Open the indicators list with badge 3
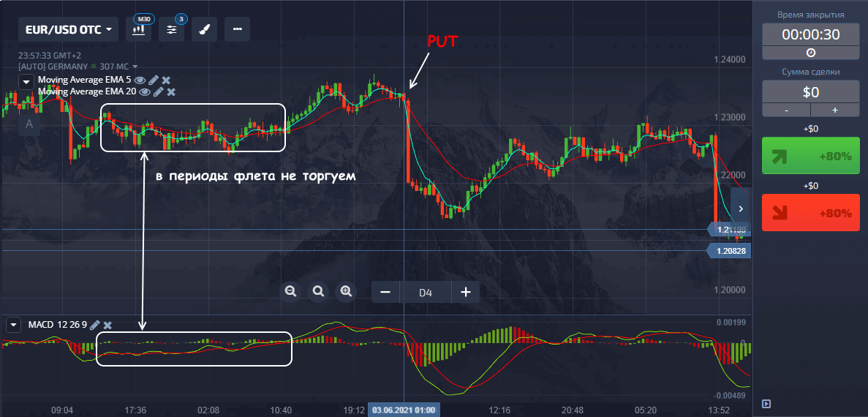This screenshot has height=417, width=868. coord(172,30)
